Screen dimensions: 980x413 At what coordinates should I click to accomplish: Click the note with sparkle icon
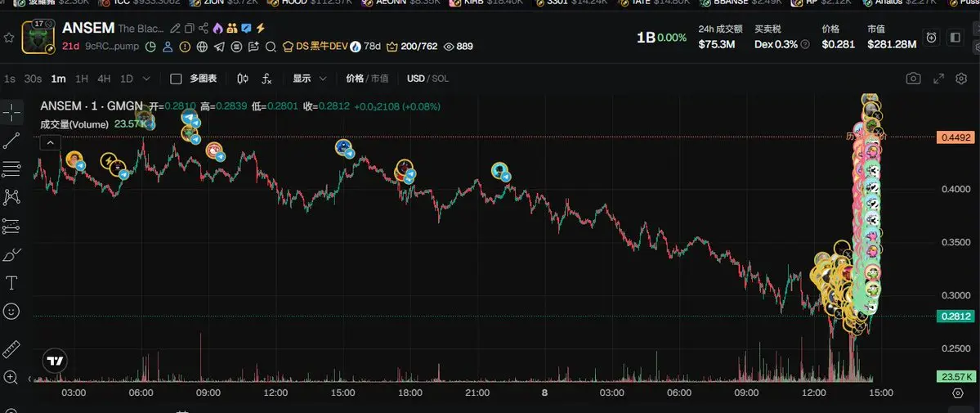click(253, 47)
